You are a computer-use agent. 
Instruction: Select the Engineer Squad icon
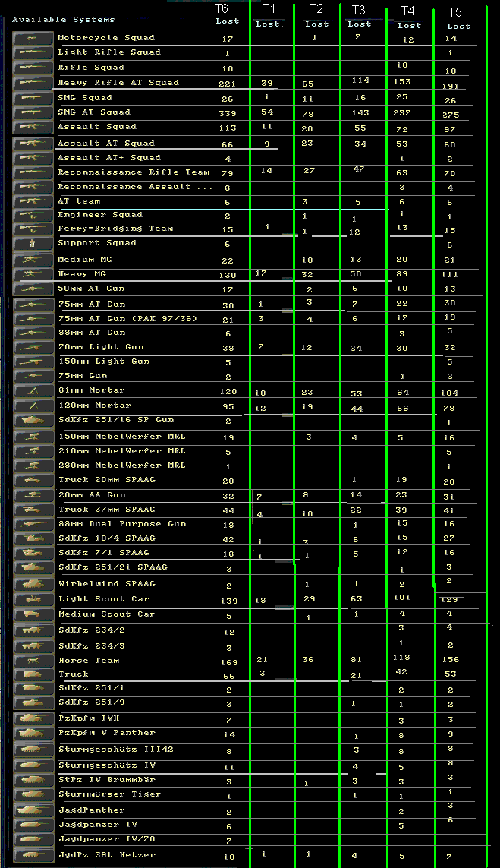click(x=33, y=215)
